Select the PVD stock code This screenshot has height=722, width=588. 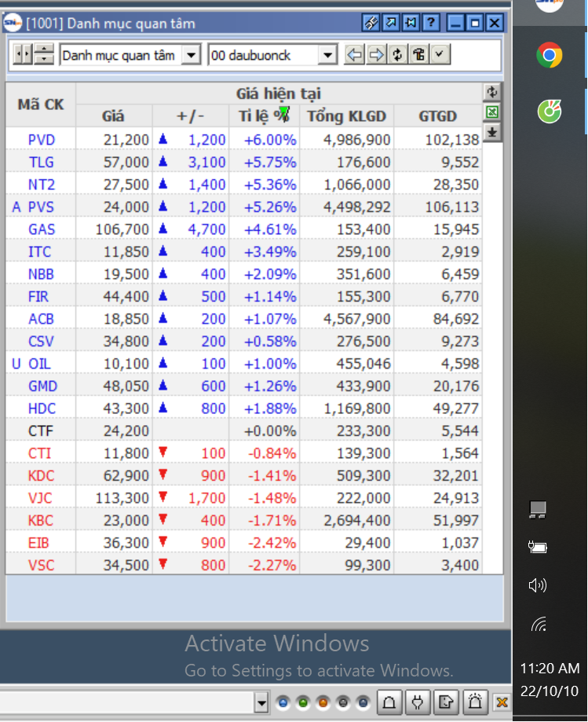[x=42, y=140]
